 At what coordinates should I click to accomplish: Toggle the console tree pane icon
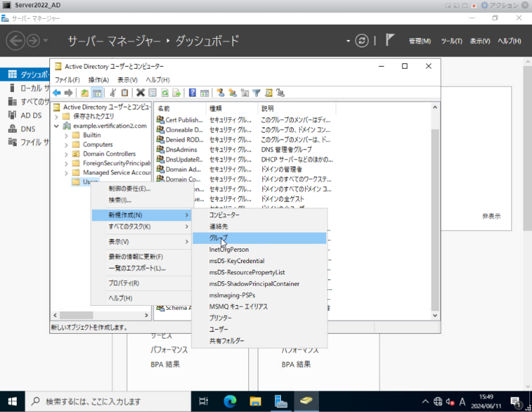pyautogui.click(x=97, y=93)
